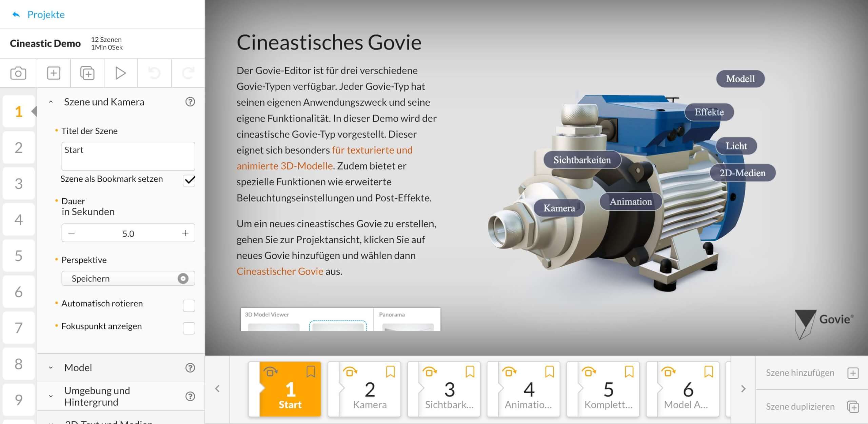Click the Sichtbarkeiten label on model
The image size is (868, 424).
(x=582, y=160)
